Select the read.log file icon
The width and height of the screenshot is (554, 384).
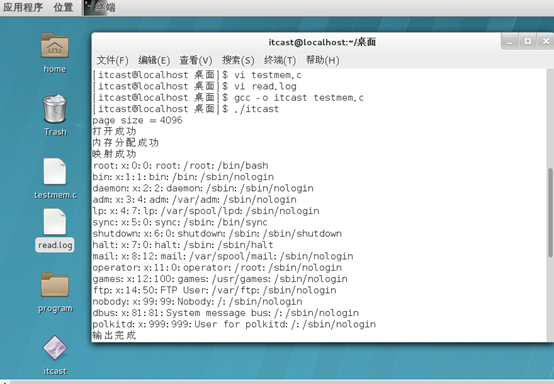[55, 222]
